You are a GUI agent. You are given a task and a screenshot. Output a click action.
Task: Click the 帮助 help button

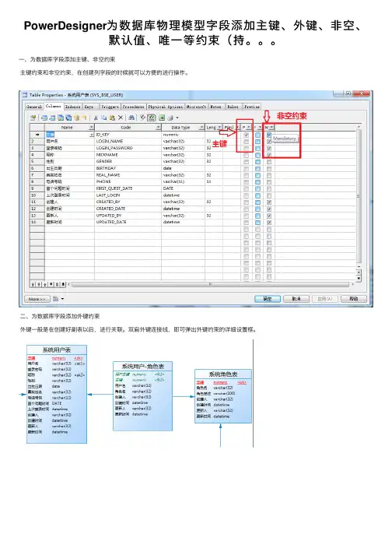click(x=353, y=299)
